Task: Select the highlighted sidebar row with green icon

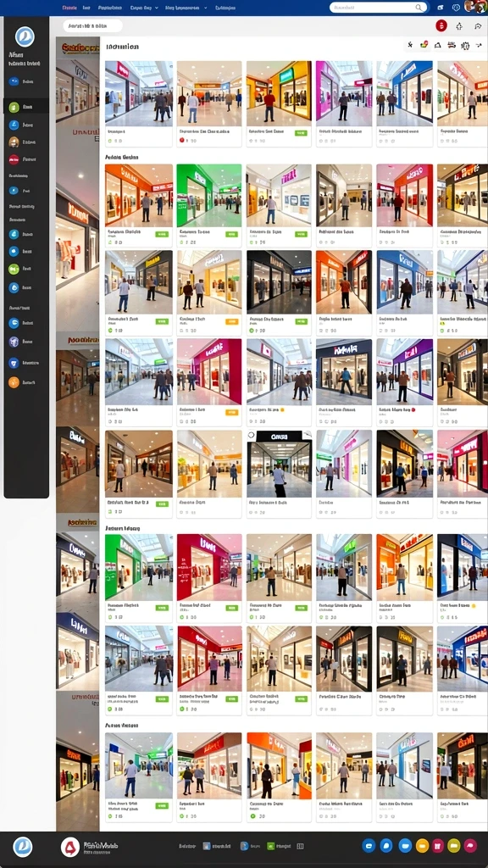Action: (x=26, y=107)
